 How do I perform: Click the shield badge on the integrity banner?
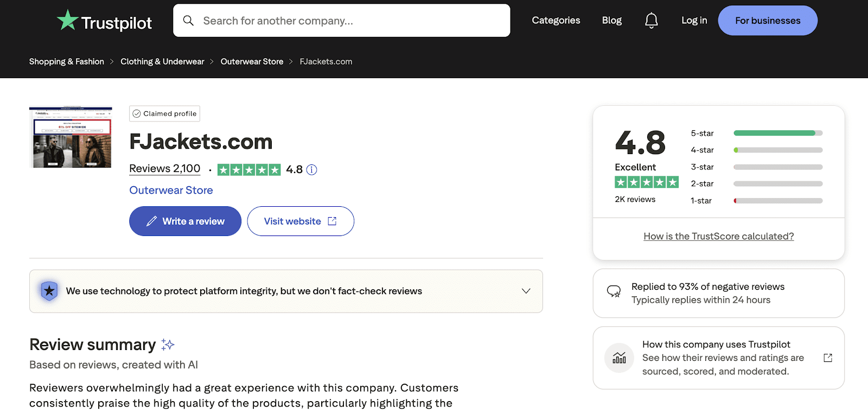point(48,291)
